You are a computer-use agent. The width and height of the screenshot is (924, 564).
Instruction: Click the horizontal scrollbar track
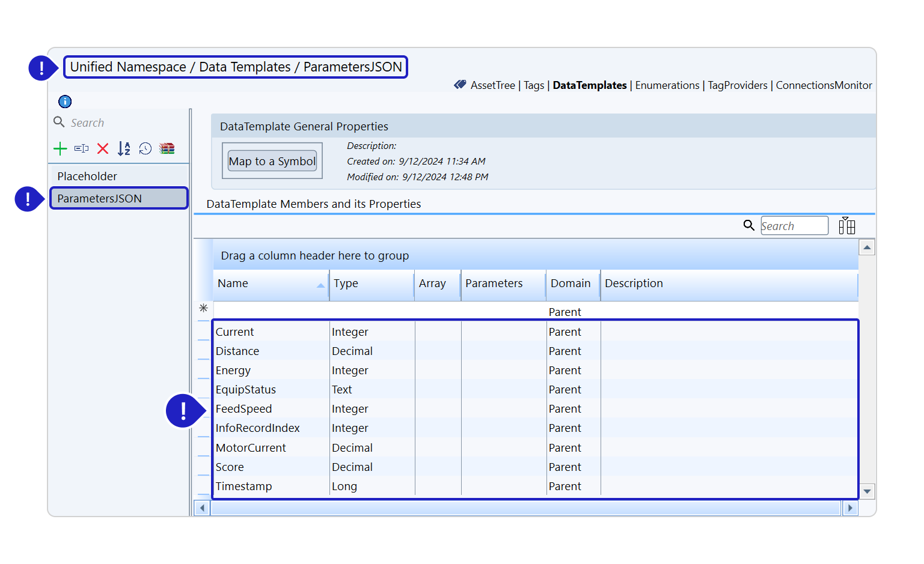pos(526,508)
